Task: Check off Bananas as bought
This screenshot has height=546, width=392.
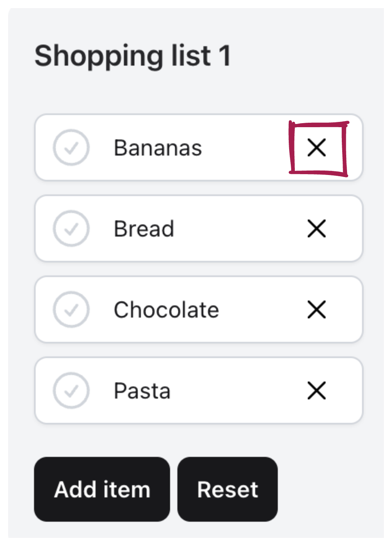Action: [x=71, y=147]
